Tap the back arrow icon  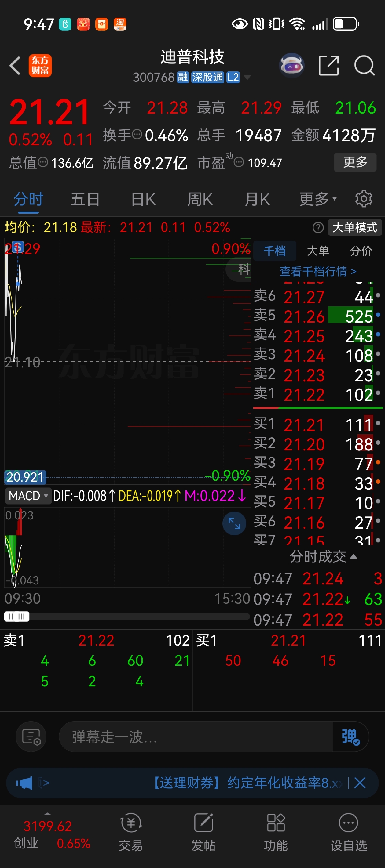[x=15, y=65]
